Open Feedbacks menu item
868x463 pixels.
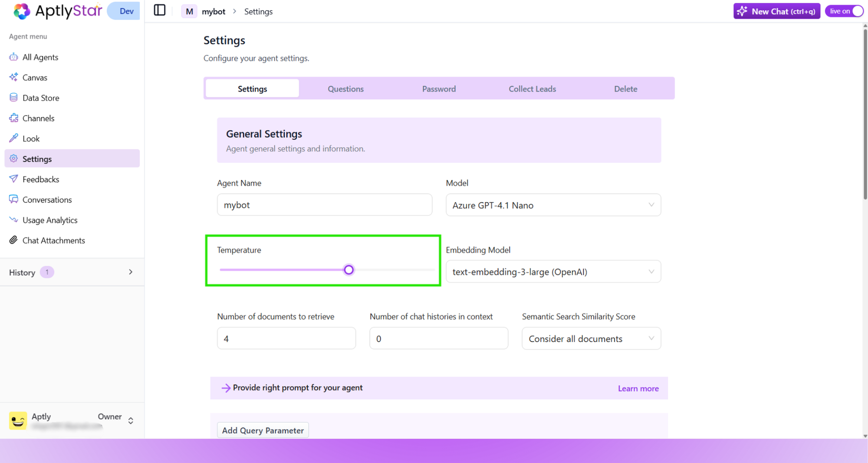tap(72, 179)
